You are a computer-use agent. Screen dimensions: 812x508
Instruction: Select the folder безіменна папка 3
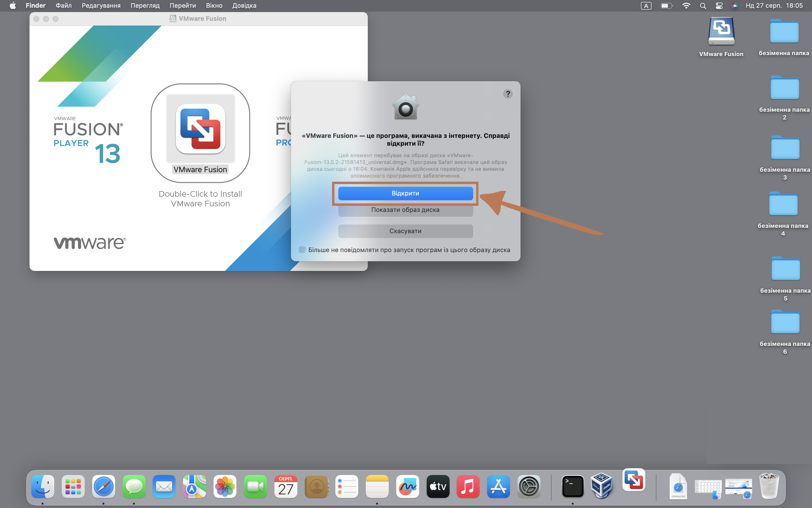[785, 148]
